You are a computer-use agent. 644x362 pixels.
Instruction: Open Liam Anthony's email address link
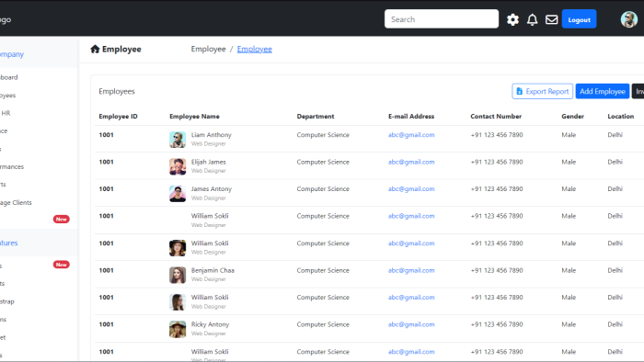point(411,135)
